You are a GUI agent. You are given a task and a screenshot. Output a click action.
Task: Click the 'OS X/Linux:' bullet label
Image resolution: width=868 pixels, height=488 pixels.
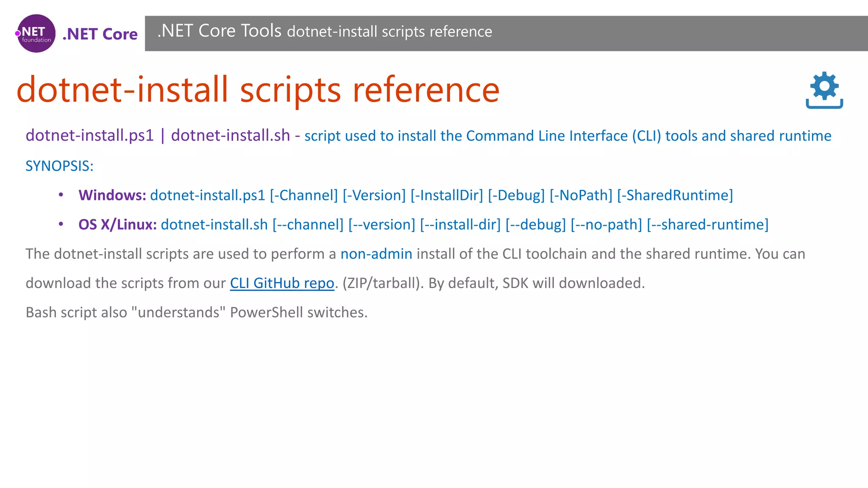point(117,225)
